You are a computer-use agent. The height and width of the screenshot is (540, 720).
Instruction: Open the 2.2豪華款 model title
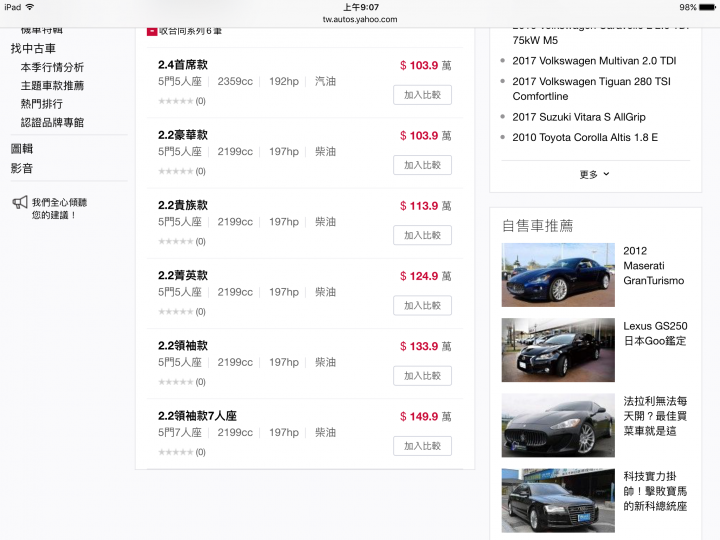point(183,135)
